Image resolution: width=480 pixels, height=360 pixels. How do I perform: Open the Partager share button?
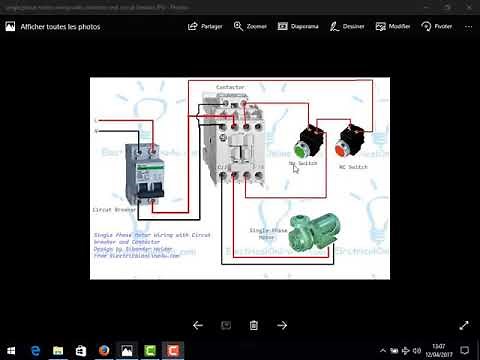coord(205,26)
